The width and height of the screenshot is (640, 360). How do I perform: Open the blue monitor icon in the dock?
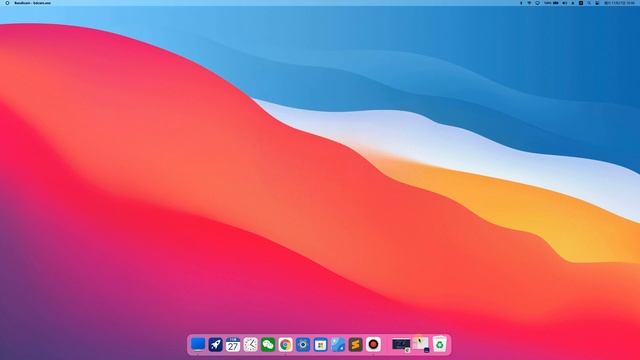tap(198, 344)
